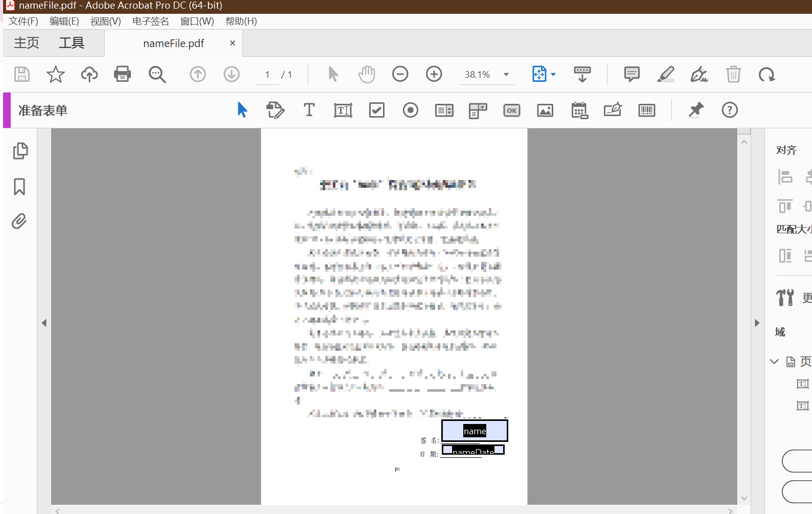
Task: Open the bookmarks panel icon
Action: click(x=19, y=187)
